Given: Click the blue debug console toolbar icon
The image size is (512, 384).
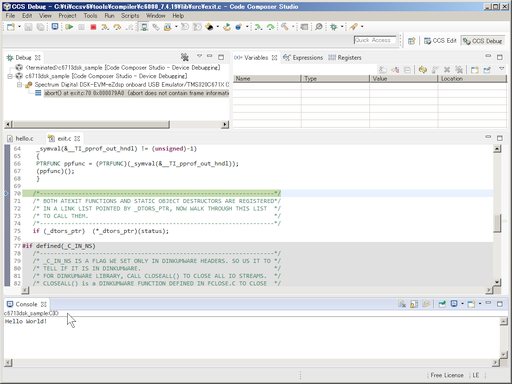Looking at the screenshot, I should tap(55, 27).
